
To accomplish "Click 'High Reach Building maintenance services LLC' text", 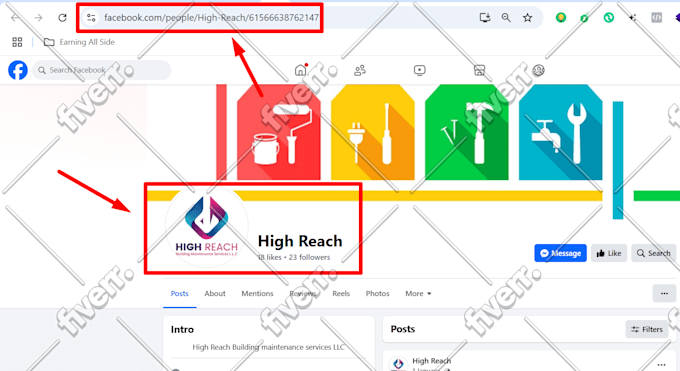I will coord(268,347).
